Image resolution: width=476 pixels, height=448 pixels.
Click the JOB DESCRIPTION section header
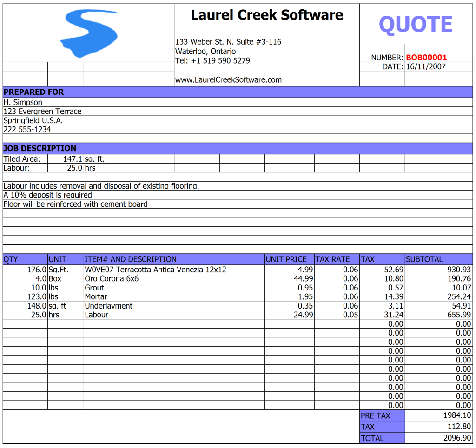click(40, 148)
